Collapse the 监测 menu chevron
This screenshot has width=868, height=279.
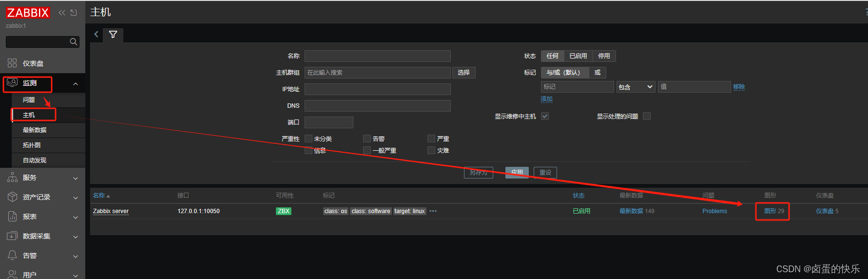click(x=76, y=84)
